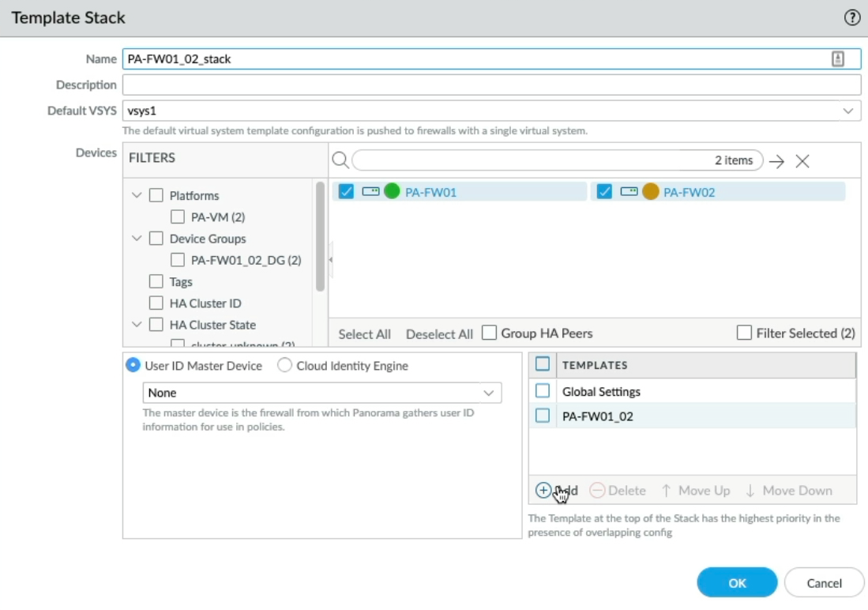This screenshot has height=610, width=868.
Task: Click the Select All link
Action: (x=364, y=334)
